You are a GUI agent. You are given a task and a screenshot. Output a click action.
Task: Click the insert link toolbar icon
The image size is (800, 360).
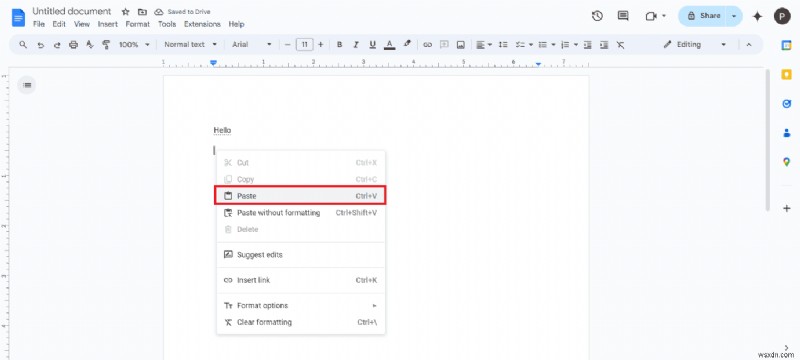[x=428, y=45]
